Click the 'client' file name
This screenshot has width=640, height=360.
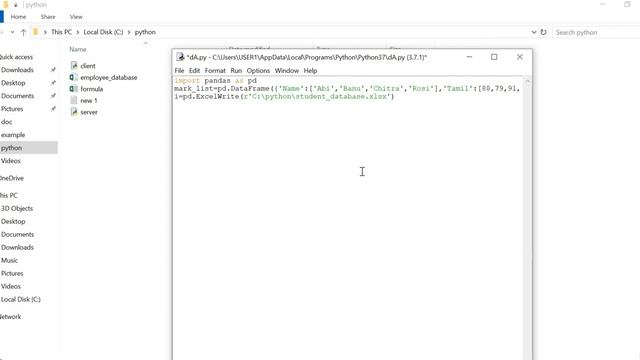pos(88,66)
